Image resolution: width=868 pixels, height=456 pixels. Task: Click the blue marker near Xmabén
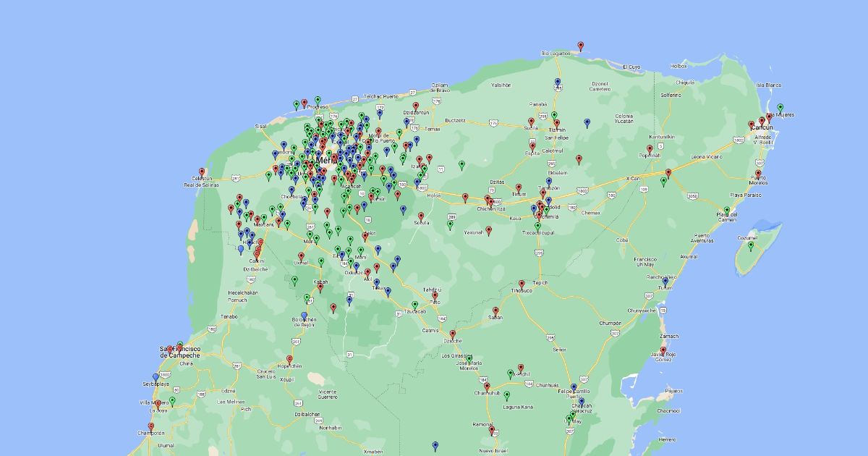pos(435,447)
